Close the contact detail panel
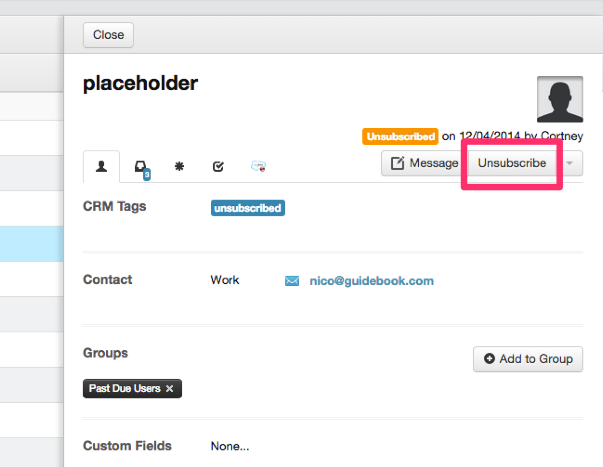 click(108, 35)
